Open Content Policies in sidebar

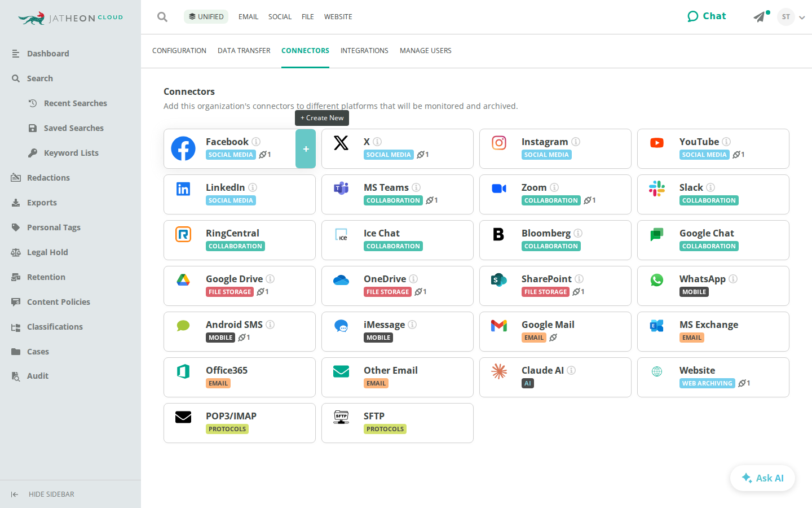59,302
